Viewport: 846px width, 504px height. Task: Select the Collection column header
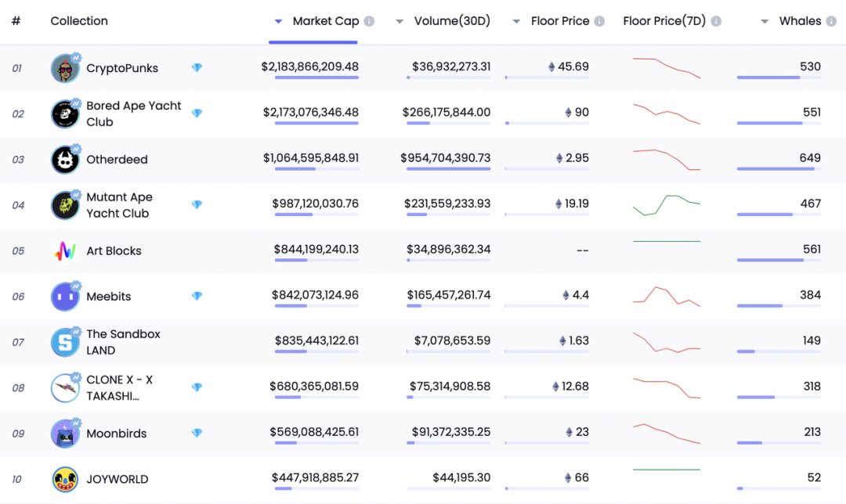[x=79, y=21]
